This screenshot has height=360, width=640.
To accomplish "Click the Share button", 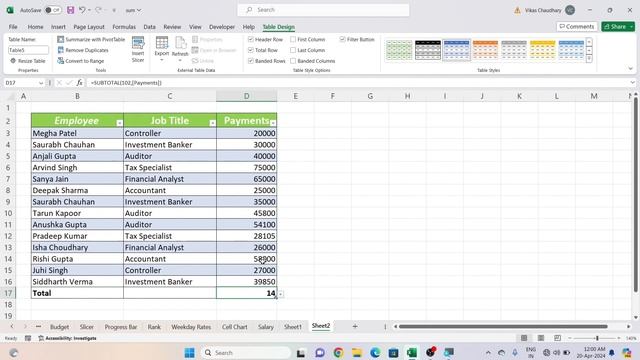I will click(x=615, y=27).
